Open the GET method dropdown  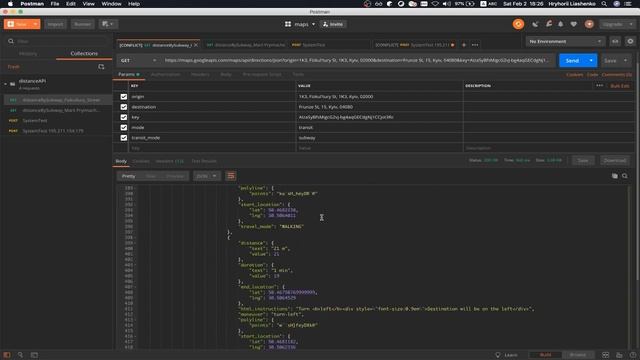(138, 60)
